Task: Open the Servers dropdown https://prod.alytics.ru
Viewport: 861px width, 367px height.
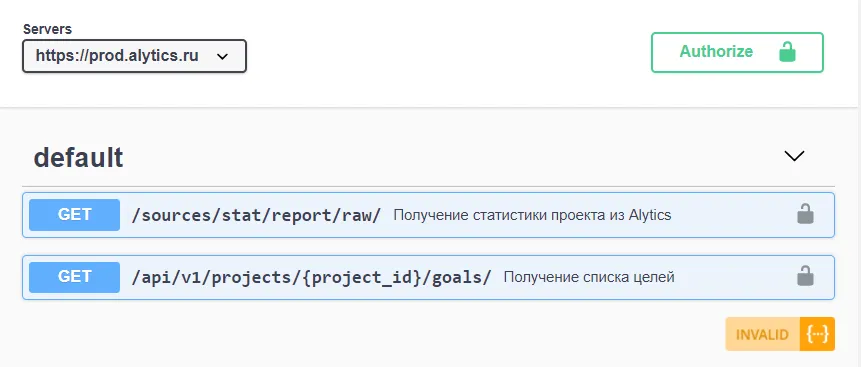Action: tap(134, 55)
